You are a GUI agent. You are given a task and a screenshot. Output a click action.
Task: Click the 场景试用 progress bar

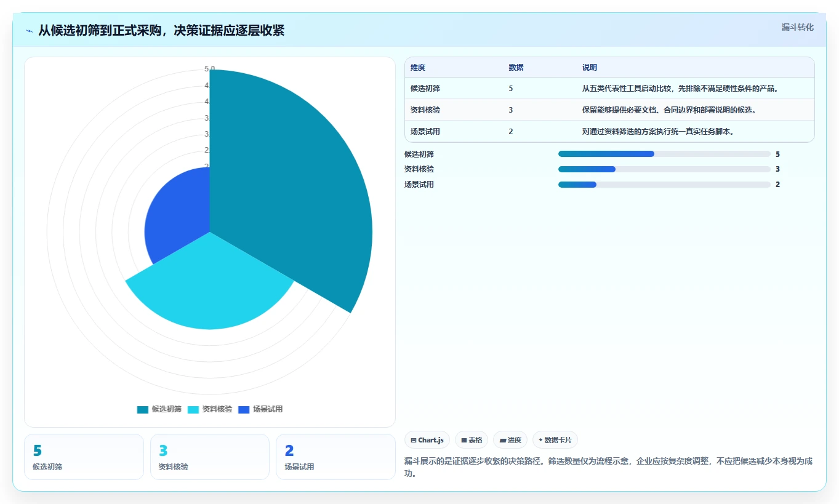pyautogui.click(x=664, y=185)
